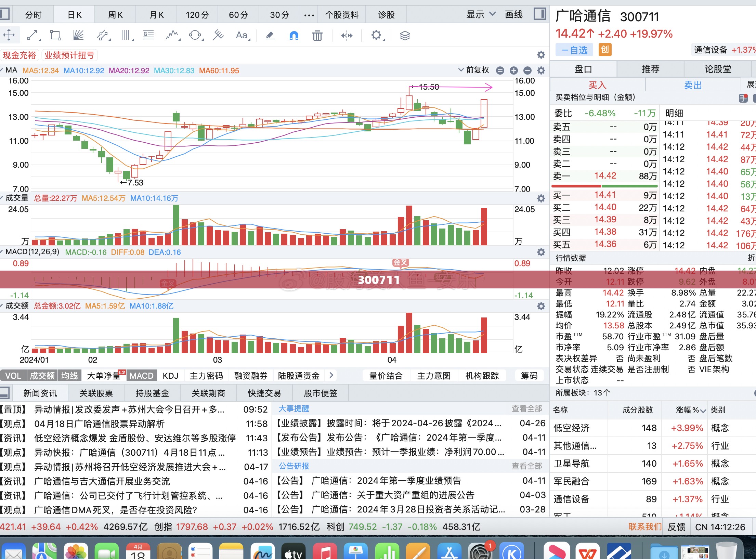
Task: Choose the text annotation Aa tool
Action: (242, 35)
